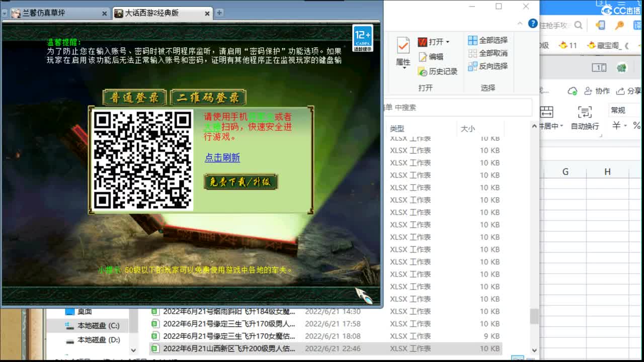
Task: Invert the selection with 反向选择
Action: point(488,66)
